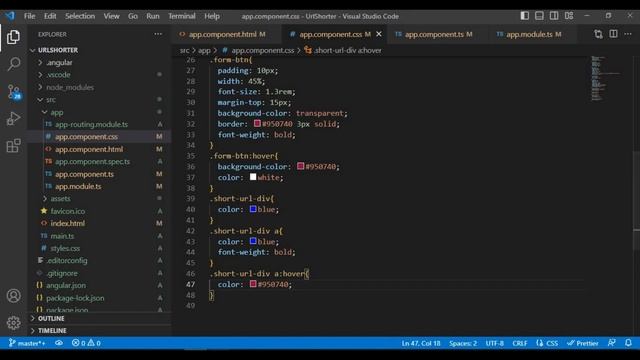640x360 pixels.
Task: Switch to the app.component.ts tab
Action: click(x=434, y=34)
